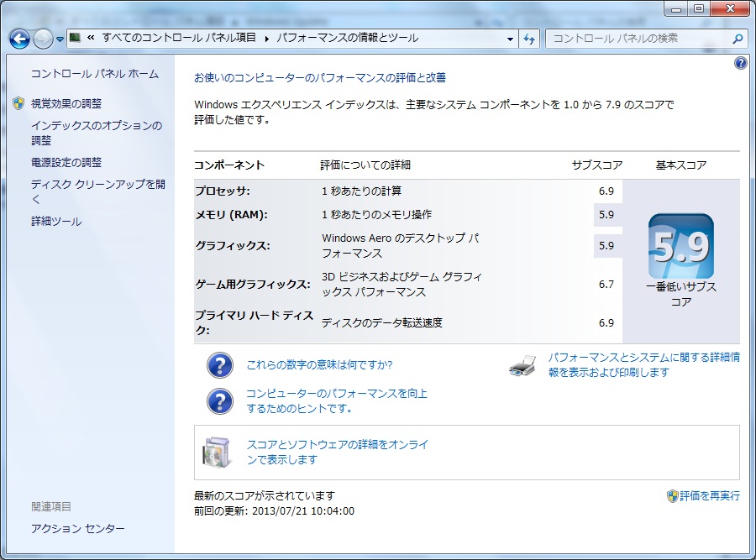Open スコアとソフトウェアの詳細をオンラインで表示 link
The width and height of the screenshot is (756, 560).
tap(337, 452)
